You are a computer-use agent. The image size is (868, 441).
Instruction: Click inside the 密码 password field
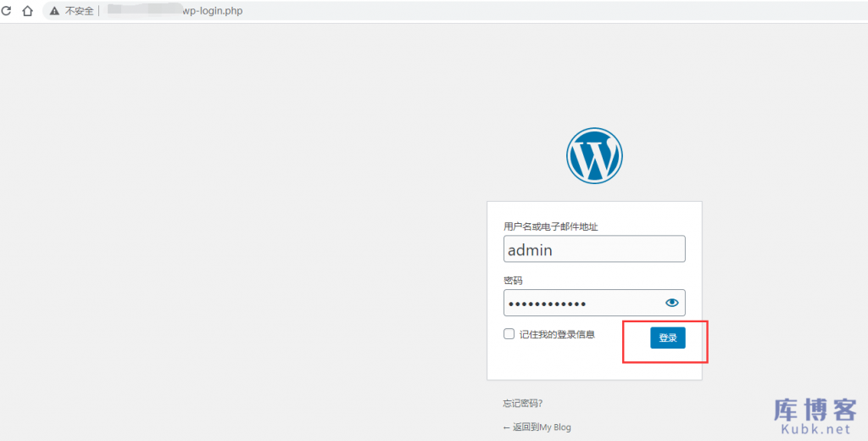(581, 303)
